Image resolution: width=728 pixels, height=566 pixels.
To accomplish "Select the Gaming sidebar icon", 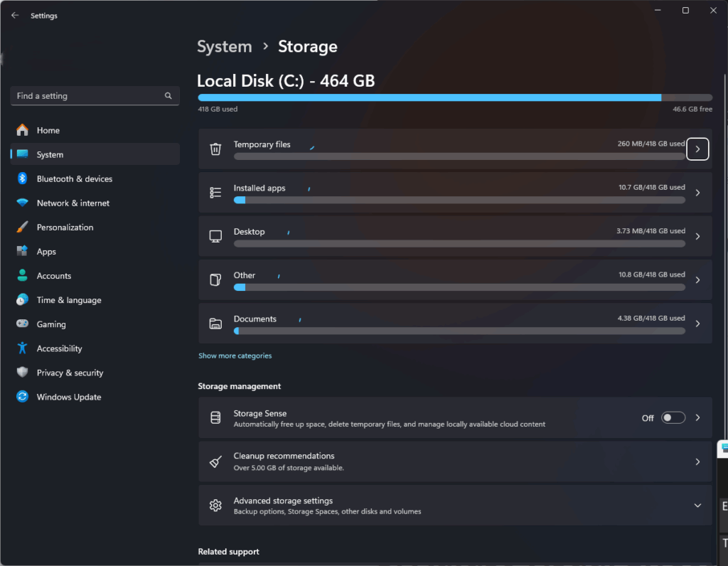I will pos(21,324).
